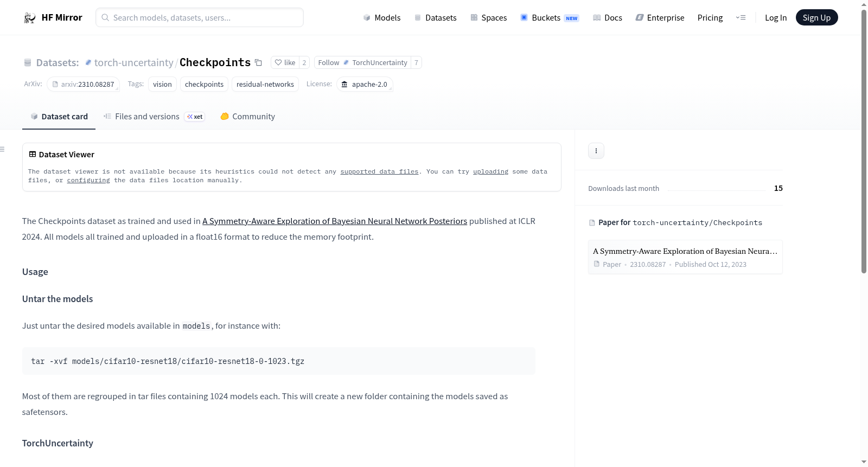Screen dimensions: 868x467
Task: Open the arxiv:2310.08287 tag
Action: pos(83,85)
